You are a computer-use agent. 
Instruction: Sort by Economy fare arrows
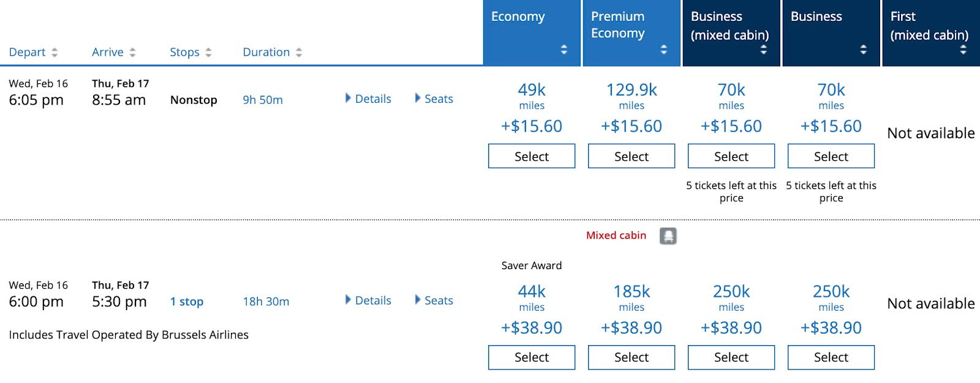click(x=563, y=50)
